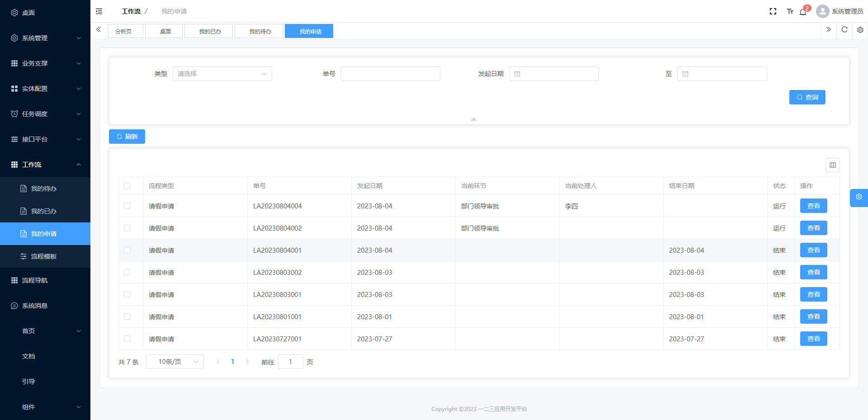
Task: Expand 系统管理 menu
Action: coord(45,38)
